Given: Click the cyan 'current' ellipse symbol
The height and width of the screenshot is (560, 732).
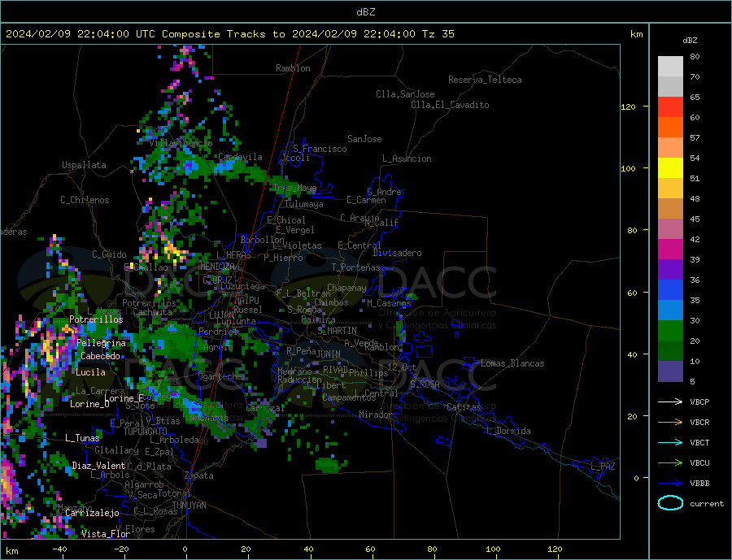Looking at the screenshot, I should [670, 503].
